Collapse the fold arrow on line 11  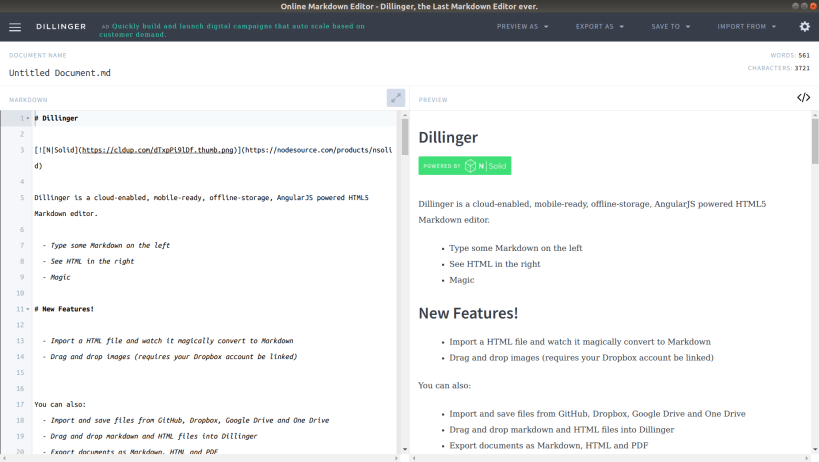click(28, 309)
